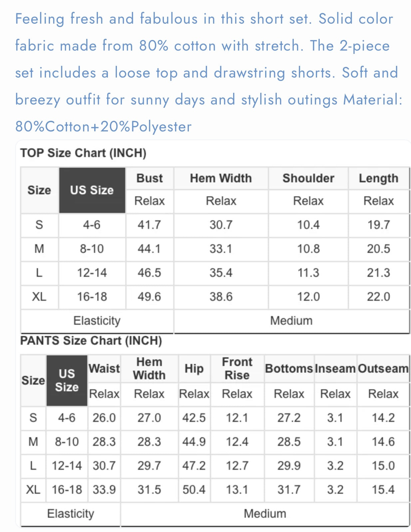Viewport: 411px width, 532px height.
Task: Select the Front Rise column header
Action: tap(237, 369)
